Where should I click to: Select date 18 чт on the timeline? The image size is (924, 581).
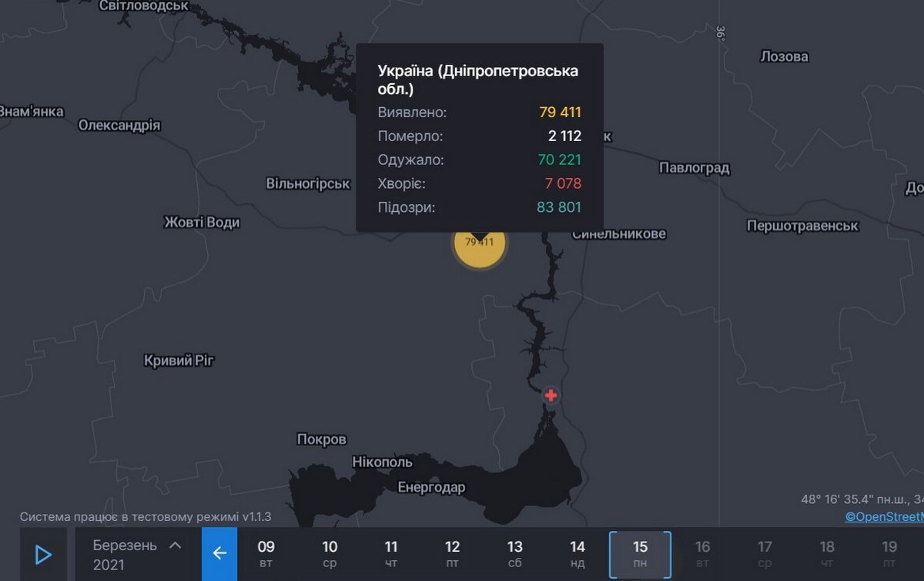[x=827, y=555]
